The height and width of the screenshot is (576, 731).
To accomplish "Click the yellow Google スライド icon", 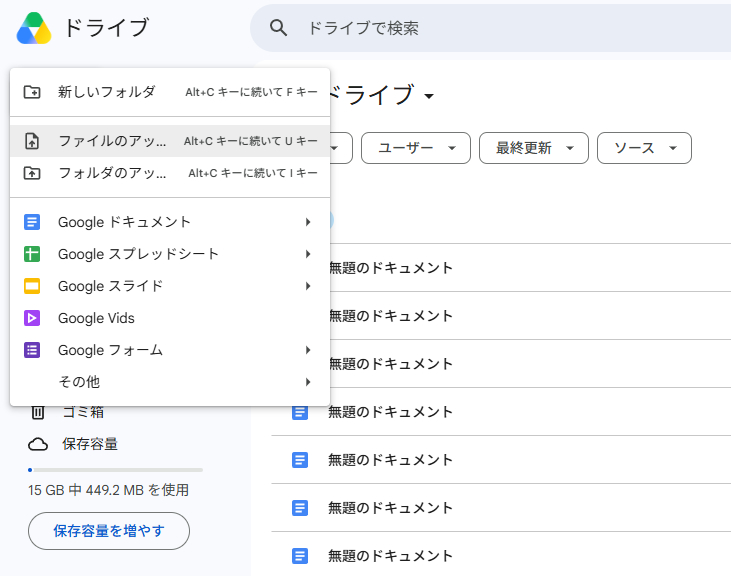I will [x=32, y=286].
